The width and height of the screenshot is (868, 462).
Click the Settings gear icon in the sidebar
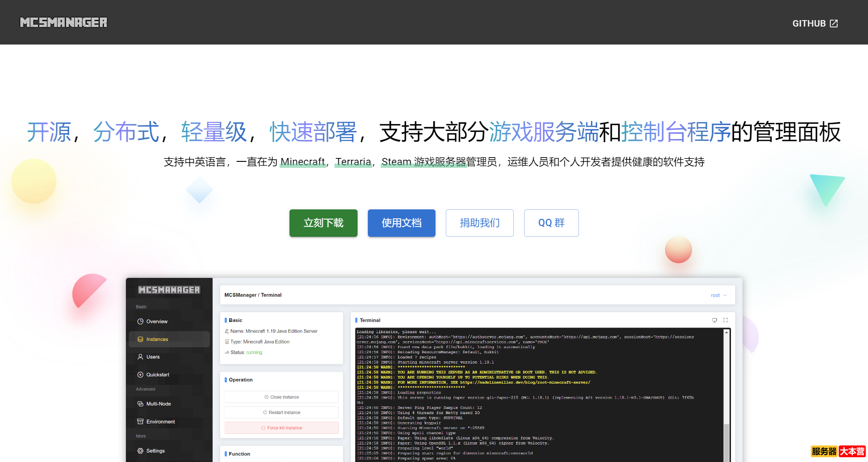click(x=140, y=450)
